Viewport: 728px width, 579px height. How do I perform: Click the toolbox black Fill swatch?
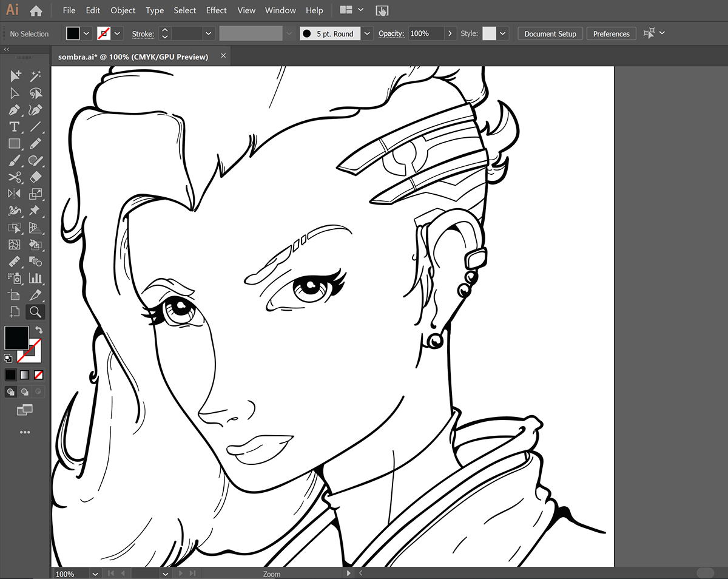pos(16,337)
